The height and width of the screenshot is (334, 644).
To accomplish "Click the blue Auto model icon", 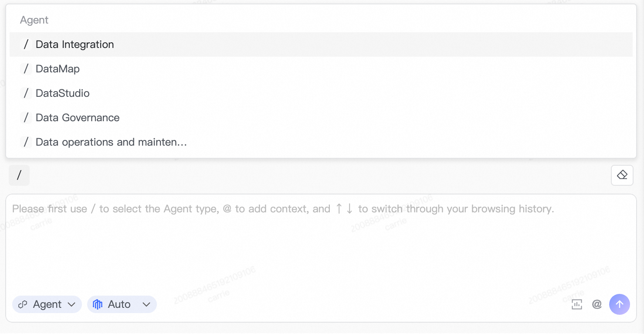I will click(x=98, y=304).
